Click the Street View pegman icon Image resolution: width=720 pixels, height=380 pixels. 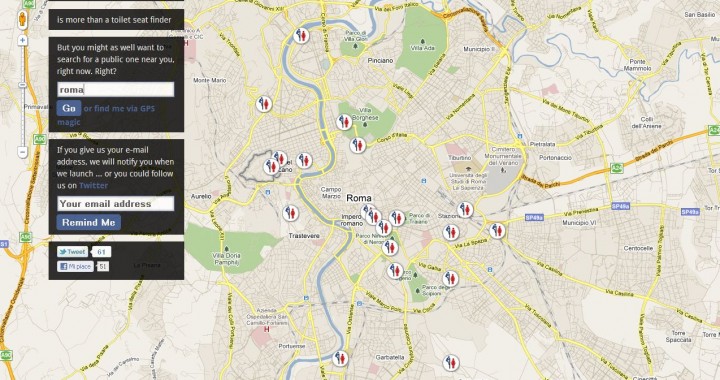coord(22,19)
